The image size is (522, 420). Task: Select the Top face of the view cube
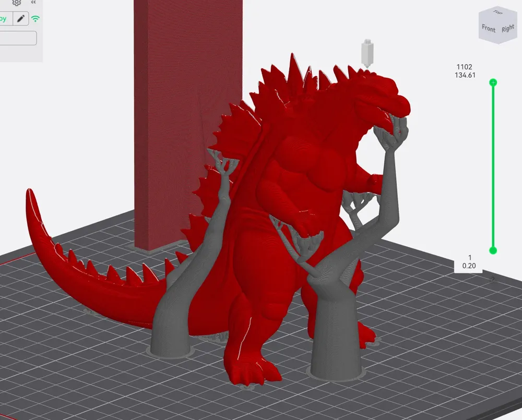click(497, 13)
